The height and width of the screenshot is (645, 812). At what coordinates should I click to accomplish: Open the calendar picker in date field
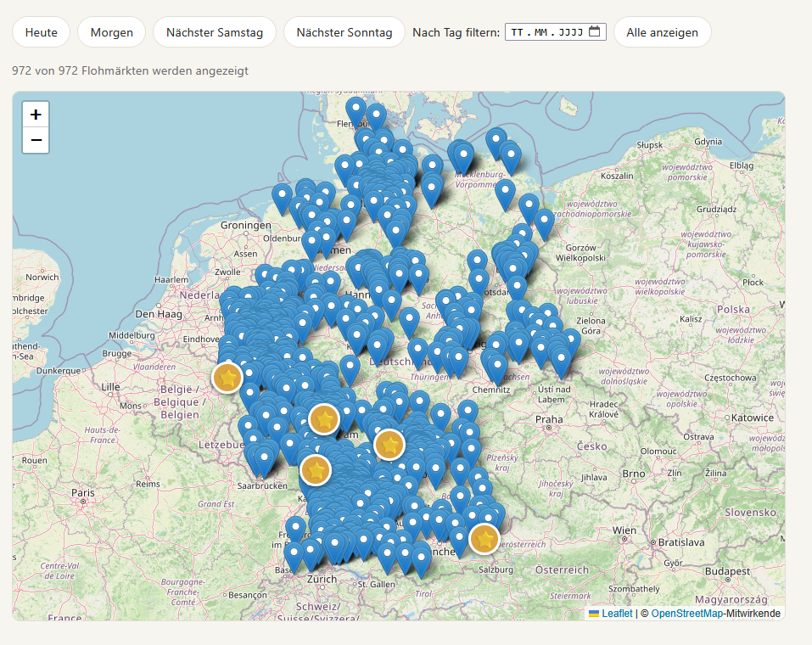(595, 31)
